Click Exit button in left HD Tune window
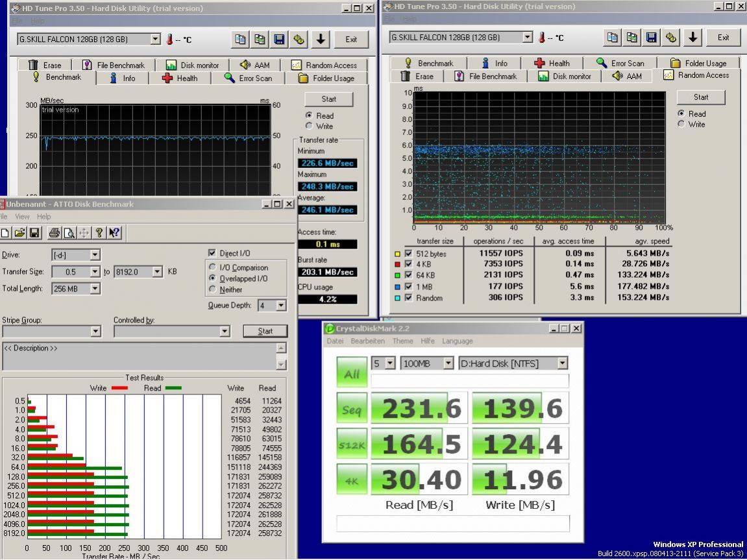Viewport: 747px width, 560px height. coord(351,40)
